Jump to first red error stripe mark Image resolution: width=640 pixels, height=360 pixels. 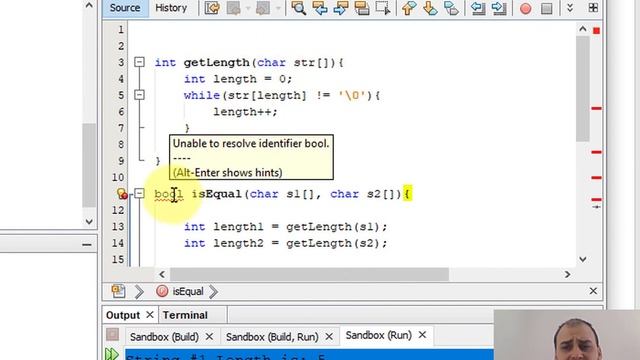click(x=596, y=108)
